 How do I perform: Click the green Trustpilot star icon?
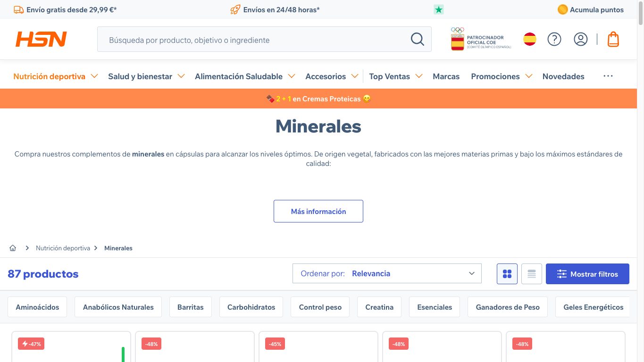click(439, 9)
